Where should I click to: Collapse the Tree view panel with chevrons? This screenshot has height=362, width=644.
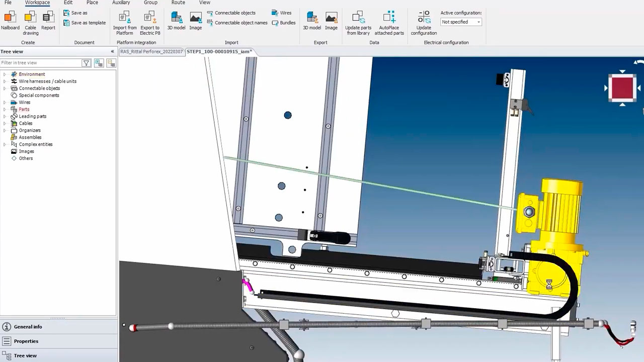pos(112,52)
